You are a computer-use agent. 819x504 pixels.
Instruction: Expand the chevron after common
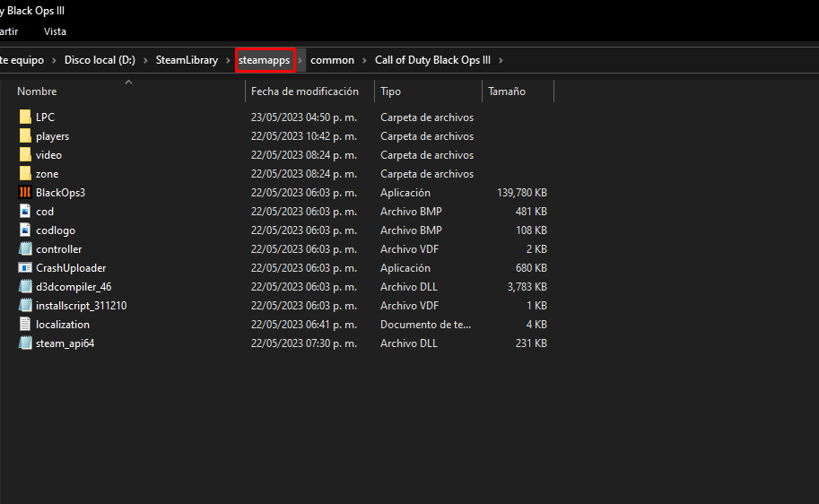[364, 61]
